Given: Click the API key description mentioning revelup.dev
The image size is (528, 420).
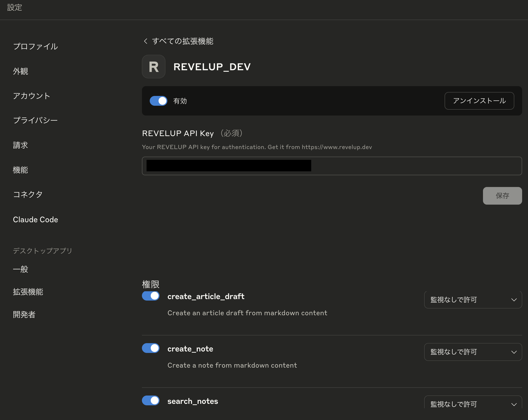Looking at the screenshot, I should (257, 147).
